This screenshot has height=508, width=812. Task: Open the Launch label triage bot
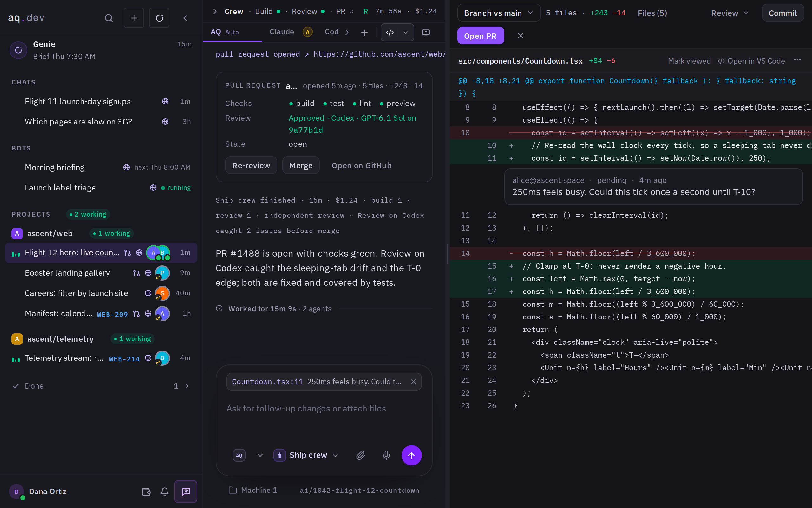pos(101,187)
